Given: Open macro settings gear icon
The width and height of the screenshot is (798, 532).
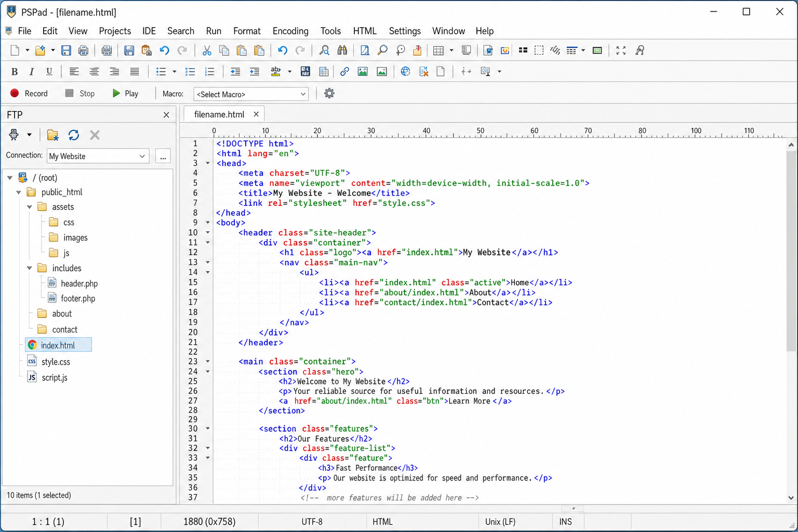Looking at the screenshot, I should pos(329,94).
